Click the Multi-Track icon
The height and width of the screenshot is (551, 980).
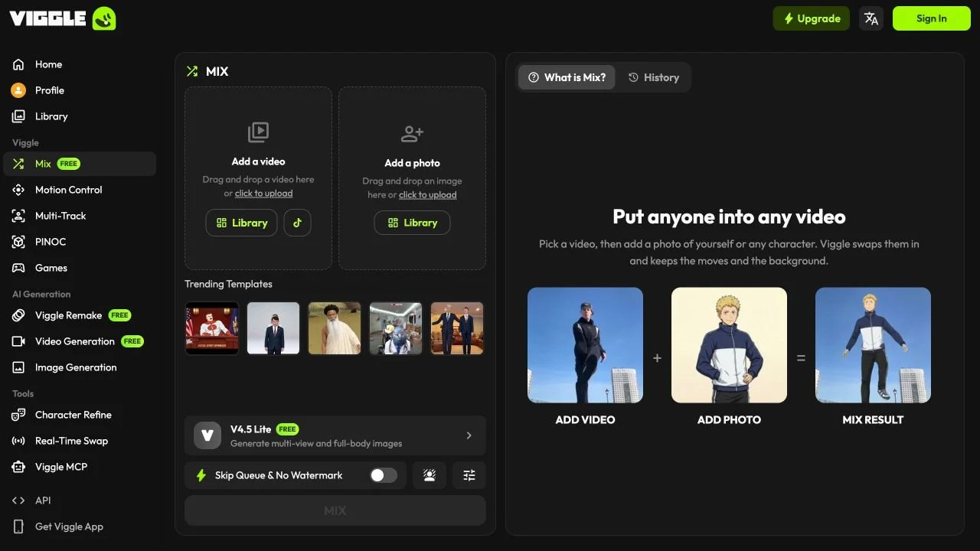point(18,216)
